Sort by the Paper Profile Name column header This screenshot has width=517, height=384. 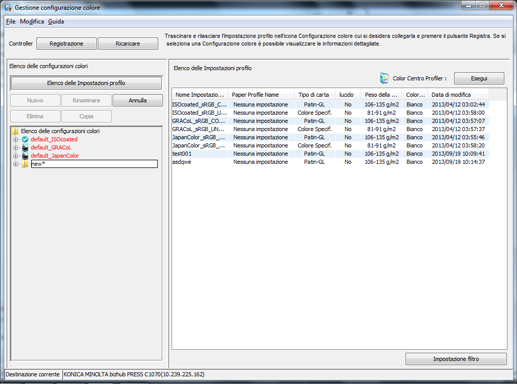261,95
